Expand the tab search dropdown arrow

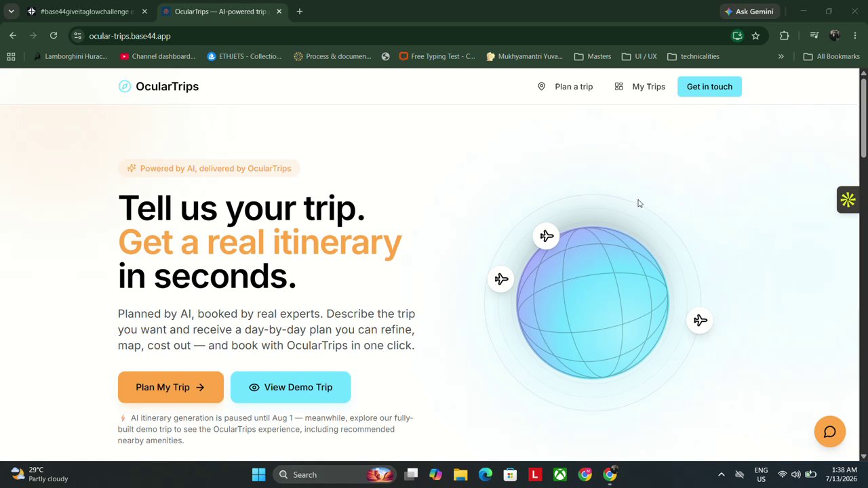click(x=11, y=12)
